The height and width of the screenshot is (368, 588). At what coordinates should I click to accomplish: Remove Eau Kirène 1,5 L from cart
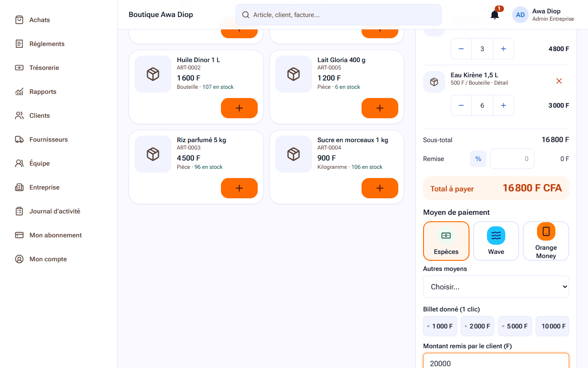tap(559, 81)
